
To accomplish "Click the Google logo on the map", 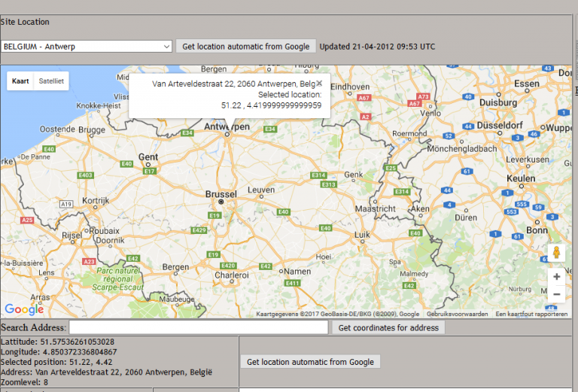I will click(x=24, y=309).
